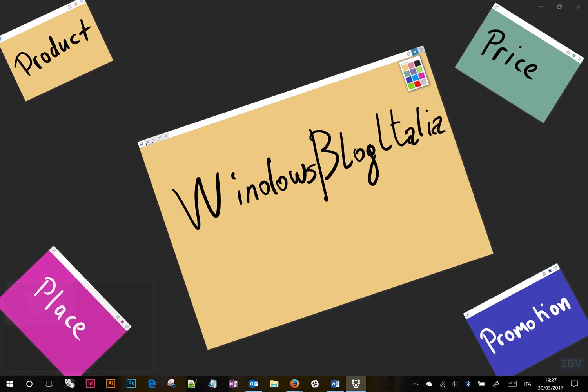Select the magenta swatch in the color palette

click(x=421, y=76)
